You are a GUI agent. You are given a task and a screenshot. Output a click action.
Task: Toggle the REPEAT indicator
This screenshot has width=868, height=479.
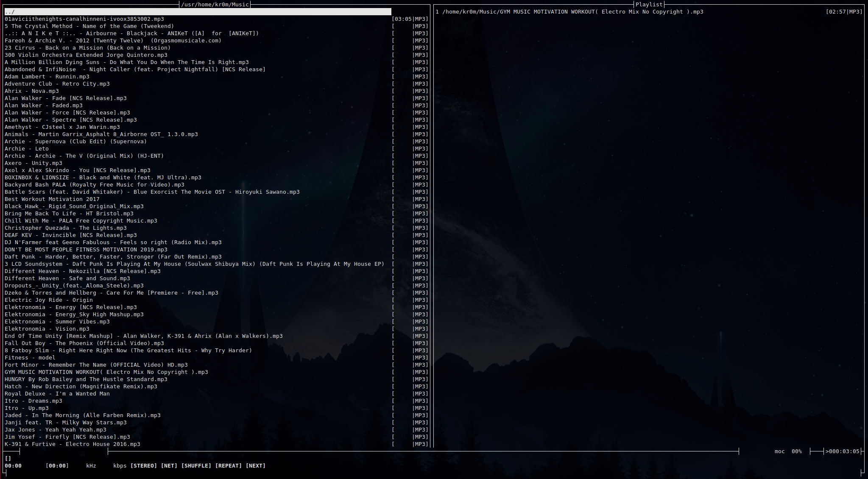228,465
